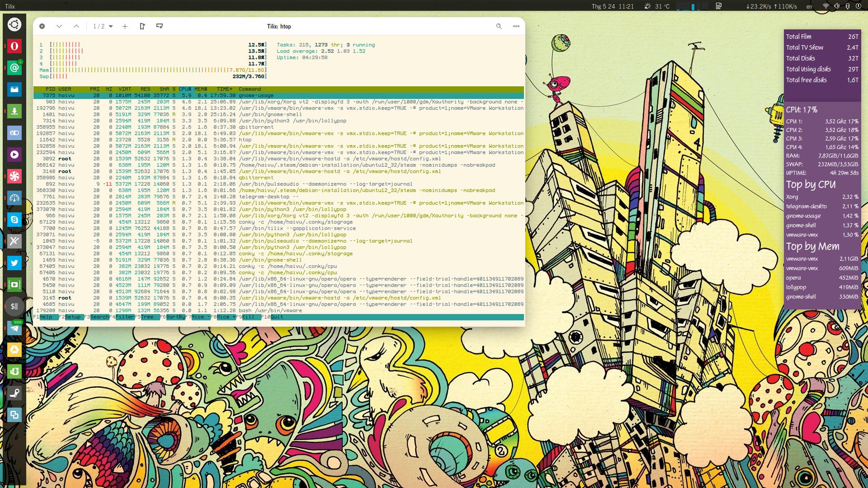
Task: Open the en keyboard layout menu
Action: pos(809,6)
